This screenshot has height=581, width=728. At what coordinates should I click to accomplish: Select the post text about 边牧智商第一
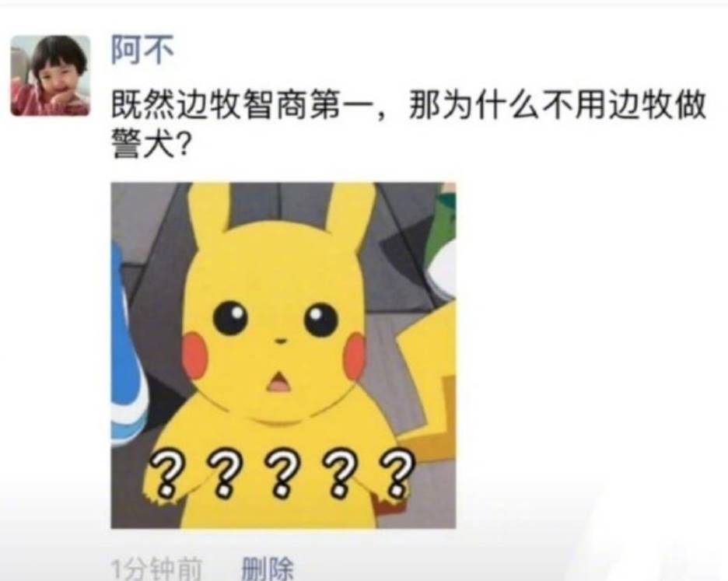coord(408,124)
